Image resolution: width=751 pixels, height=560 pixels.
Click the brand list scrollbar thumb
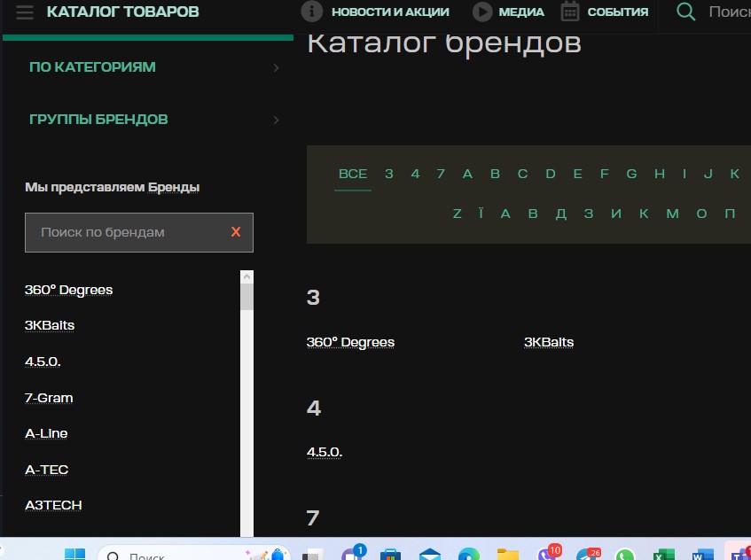(246, 297)
